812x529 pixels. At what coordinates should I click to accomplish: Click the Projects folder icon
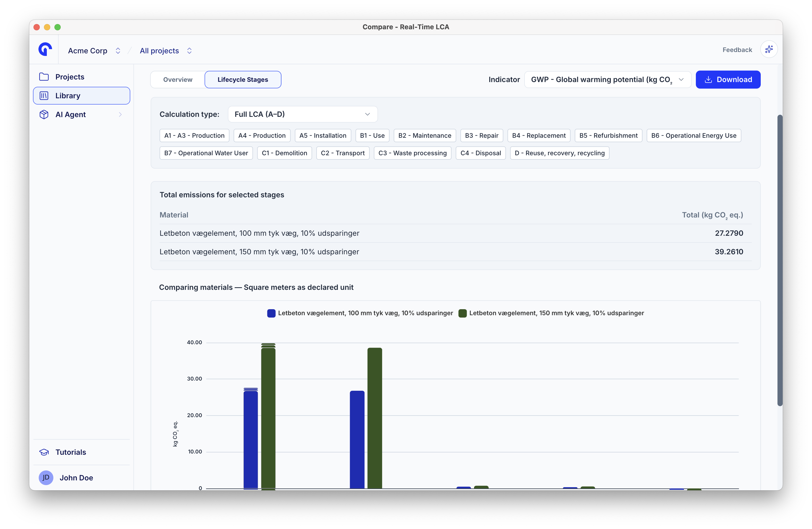point(44,77)
